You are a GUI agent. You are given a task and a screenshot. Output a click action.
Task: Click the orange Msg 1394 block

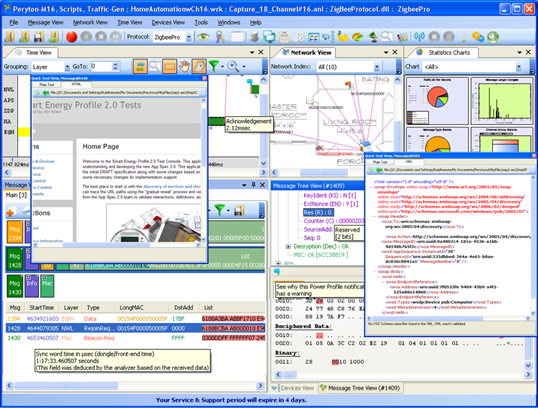point(15,232)
